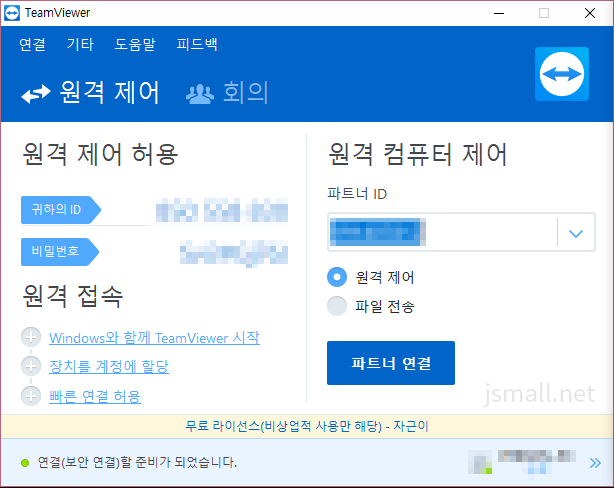Click the 귀하의 ID label tag
Image resolution: width=614 pixels, height=488 pixels.
tap(61, 210)
